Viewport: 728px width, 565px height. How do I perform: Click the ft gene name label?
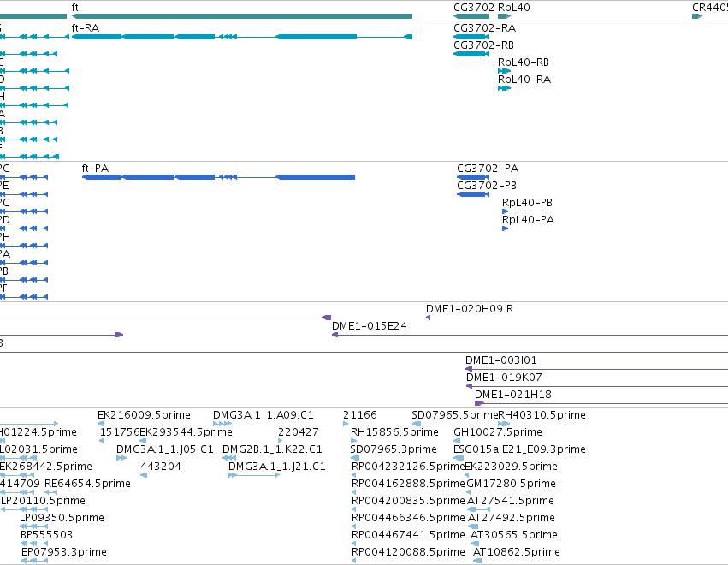point(75,8)
